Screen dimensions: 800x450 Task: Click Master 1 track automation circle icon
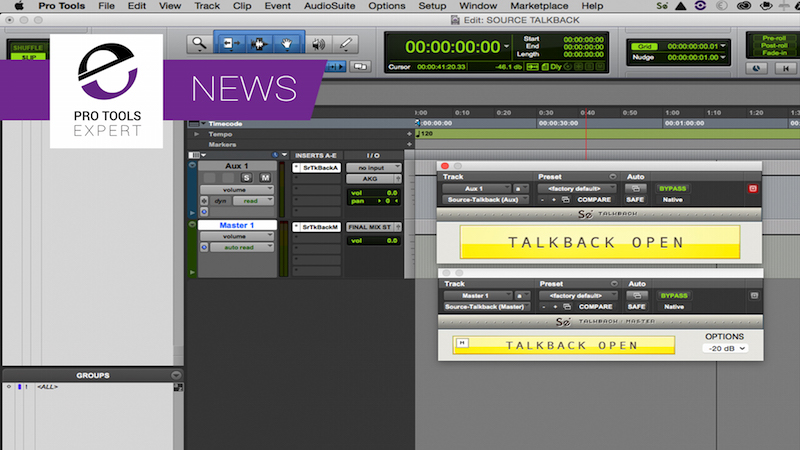(x=204, y=247)
